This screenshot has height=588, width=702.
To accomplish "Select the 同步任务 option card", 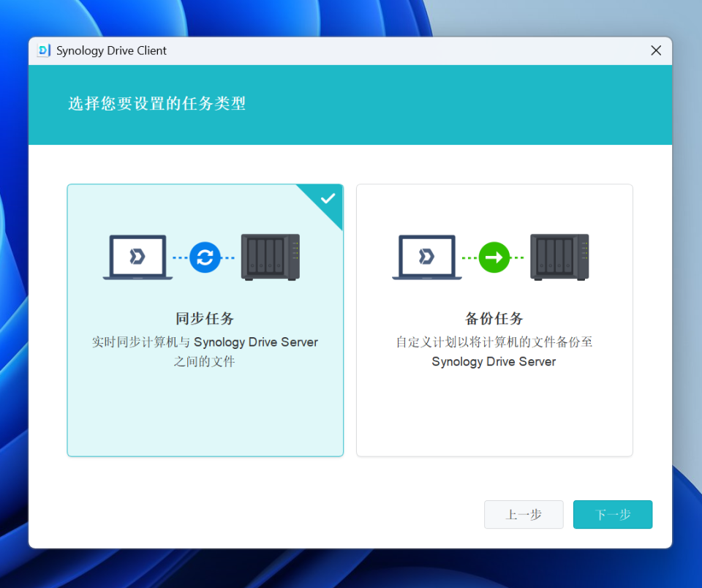I will [x=205, y=410].
